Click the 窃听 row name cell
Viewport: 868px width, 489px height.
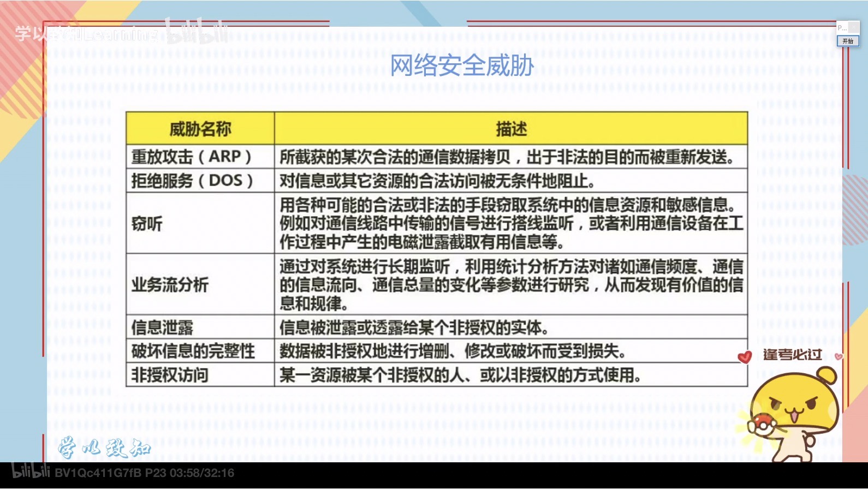pyautogui.click(x=147, y=223)
